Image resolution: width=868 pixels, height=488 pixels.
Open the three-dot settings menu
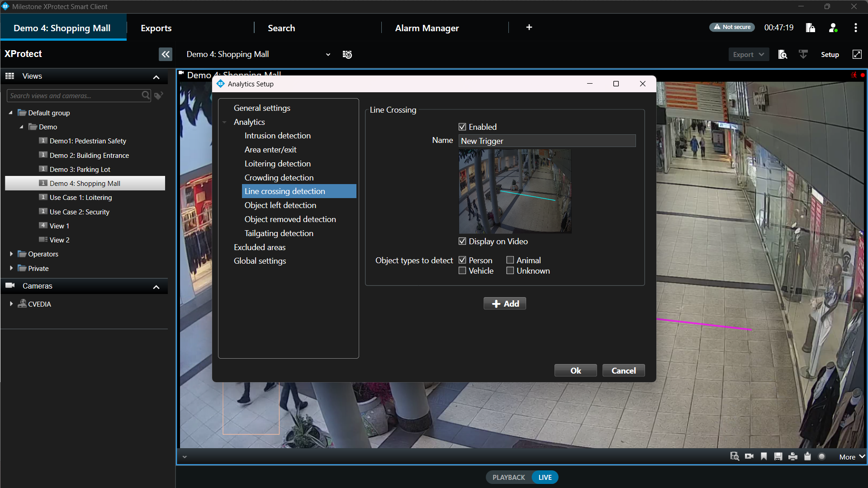point(855,28)
